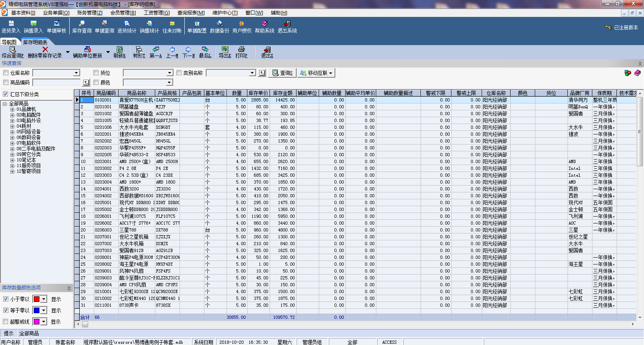Open 业务单据 menu
Screen dimensions: 644x345
56,13
